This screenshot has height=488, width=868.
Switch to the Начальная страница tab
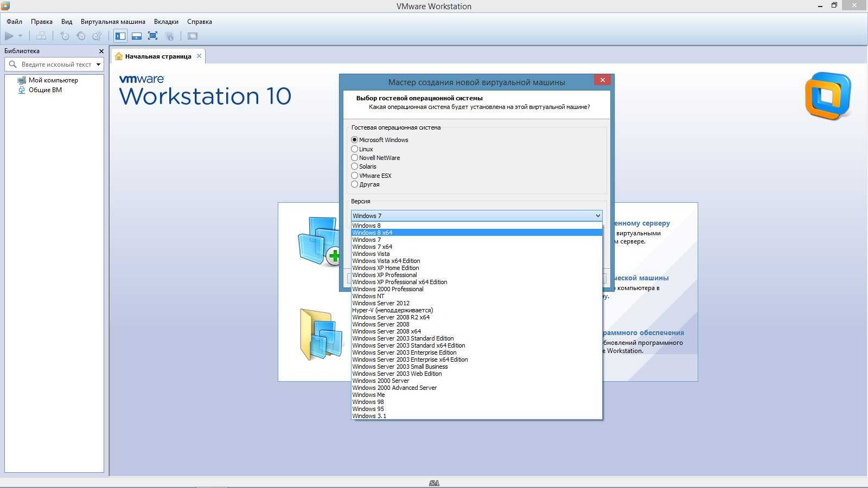158,56
